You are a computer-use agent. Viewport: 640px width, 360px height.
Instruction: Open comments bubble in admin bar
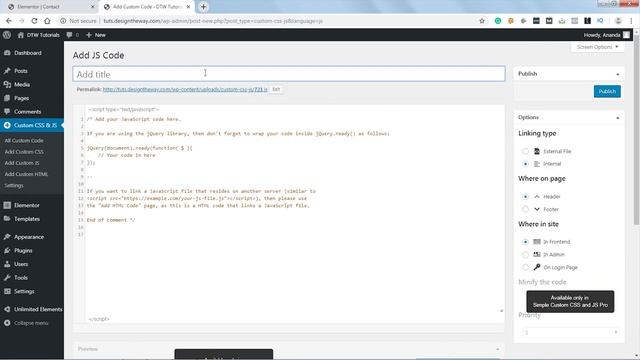click(69, 35)
